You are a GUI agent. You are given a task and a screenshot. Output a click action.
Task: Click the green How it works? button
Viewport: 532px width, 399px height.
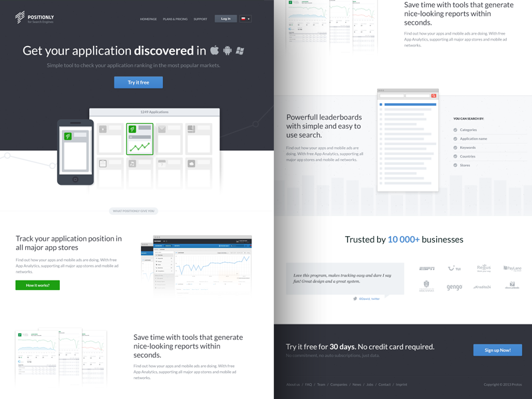tap(38, 285)
